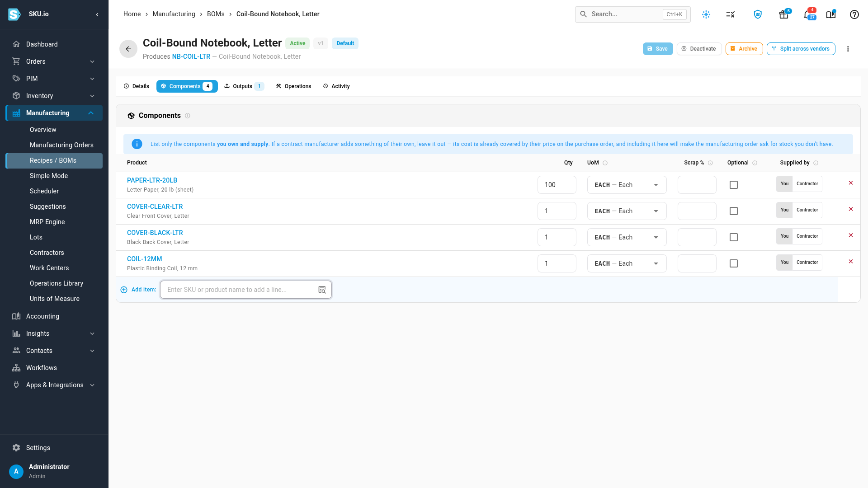
Task: Expand the Inventory sidebar menu
Action: point(54,96)
